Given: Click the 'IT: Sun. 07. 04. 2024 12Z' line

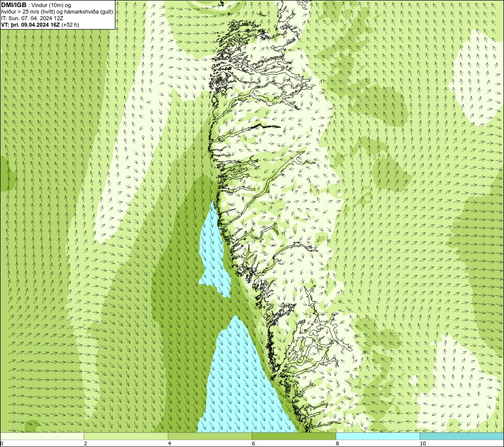Looking at the screenshot, I should (x=32, y=18).
